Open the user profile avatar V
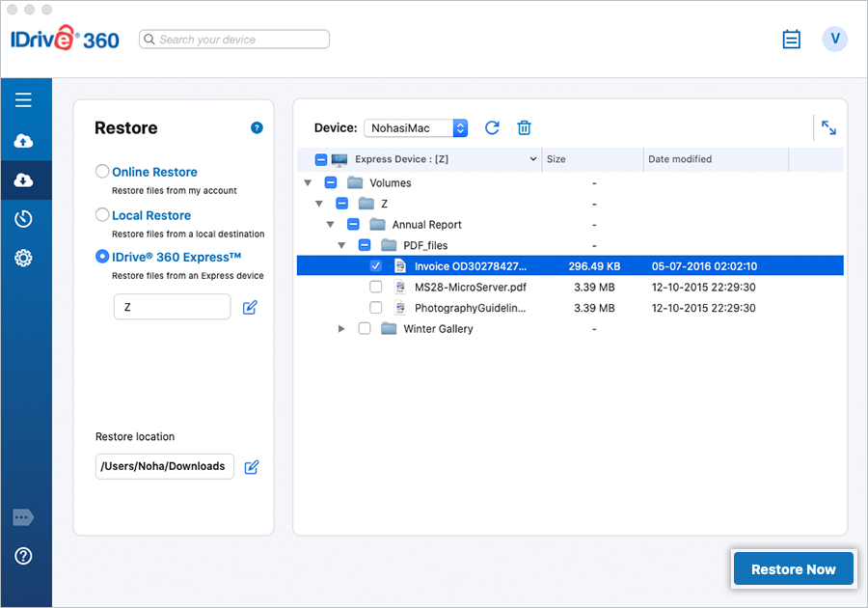The width and height of the screenshot is (868, 608). click(x=834, y=39)
